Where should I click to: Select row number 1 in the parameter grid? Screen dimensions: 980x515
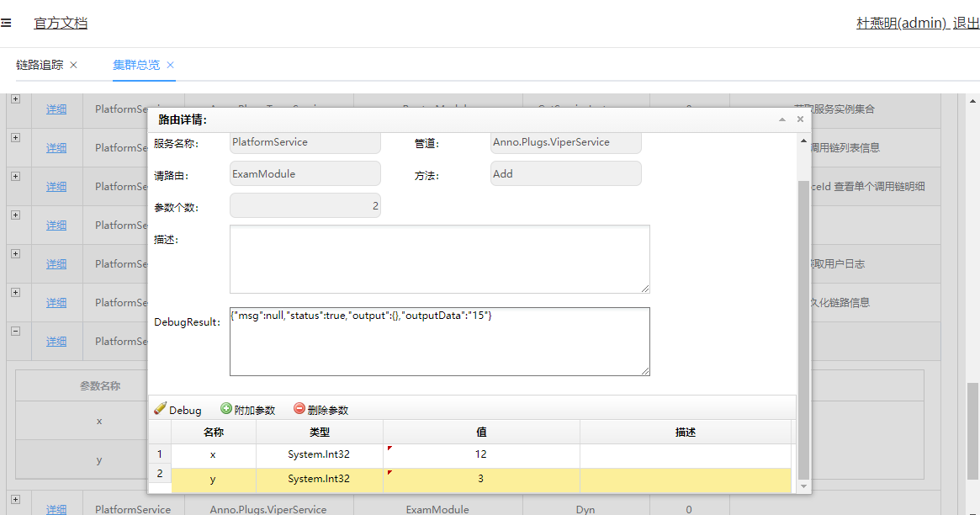pyautogui.click(x=159, y=454)
